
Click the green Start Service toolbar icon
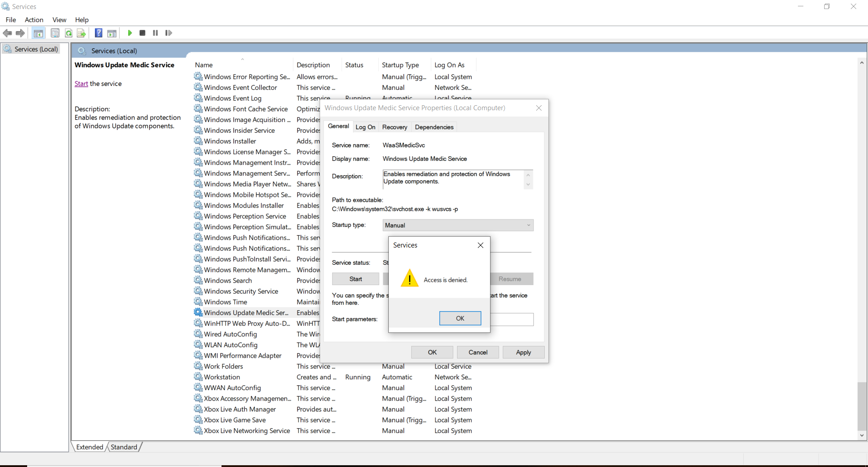[x=130, y=33]
